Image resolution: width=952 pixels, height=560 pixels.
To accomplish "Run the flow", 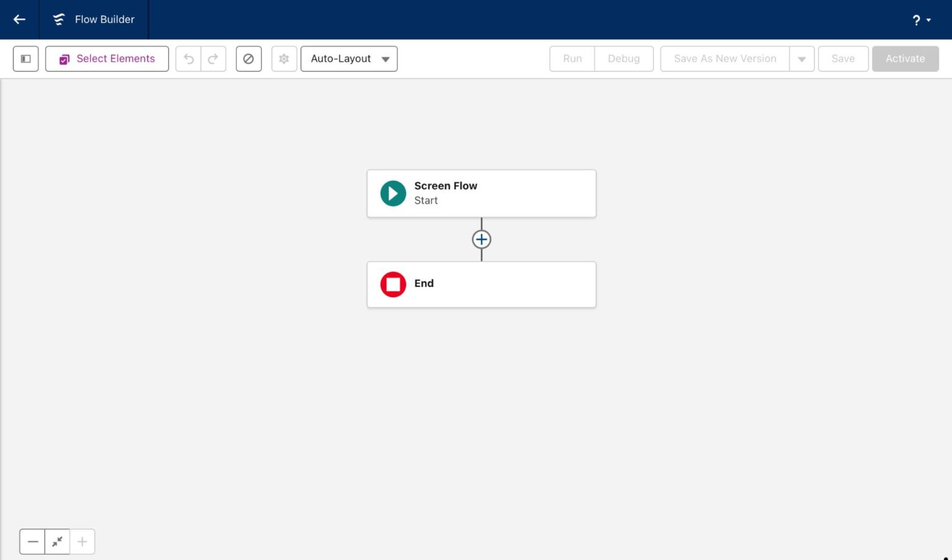I will (572, 59).
